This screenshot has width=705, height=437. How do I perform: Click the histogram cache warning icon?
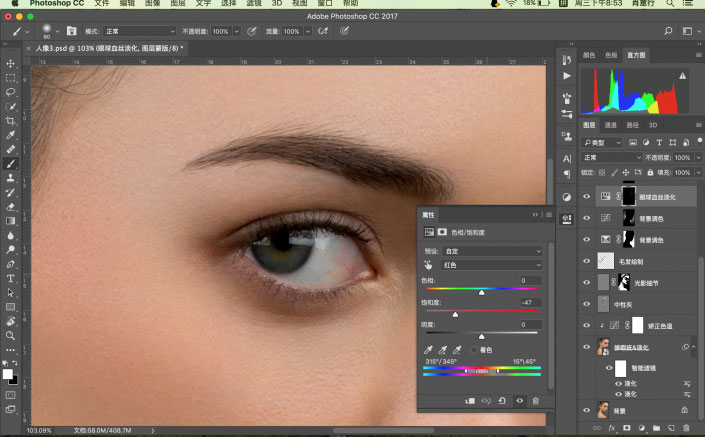pyautogui.click(x=683, y=75)
